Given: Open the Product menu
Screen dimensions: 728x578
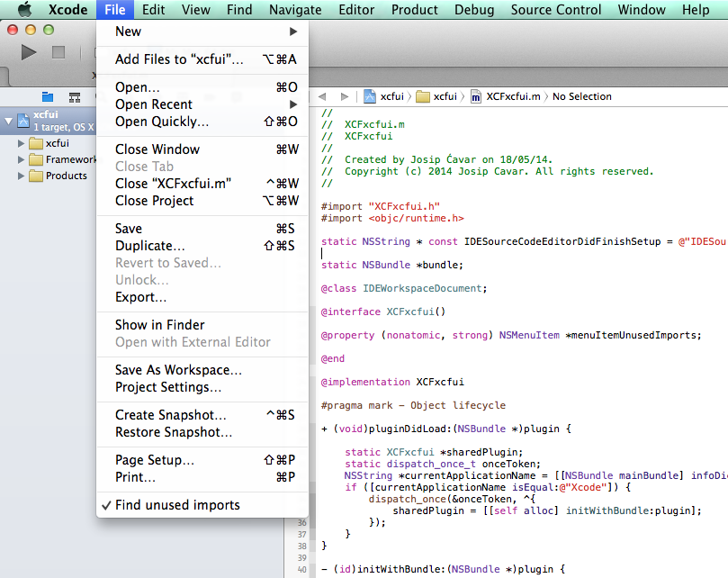Looking at the screenshot, I should (414, 9).
